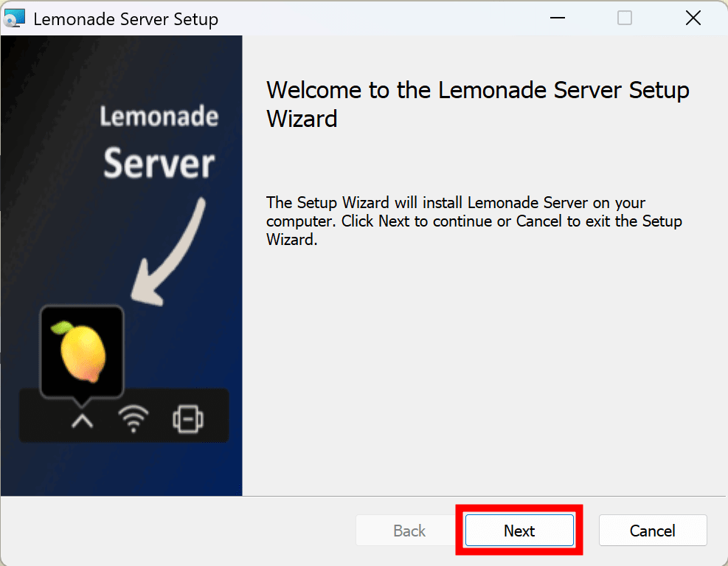Click the "Lemonade" word in the banner
Image resolution: width=728 pixels, height=566 pixels.
pyautogui.click(x=159, y=116)
